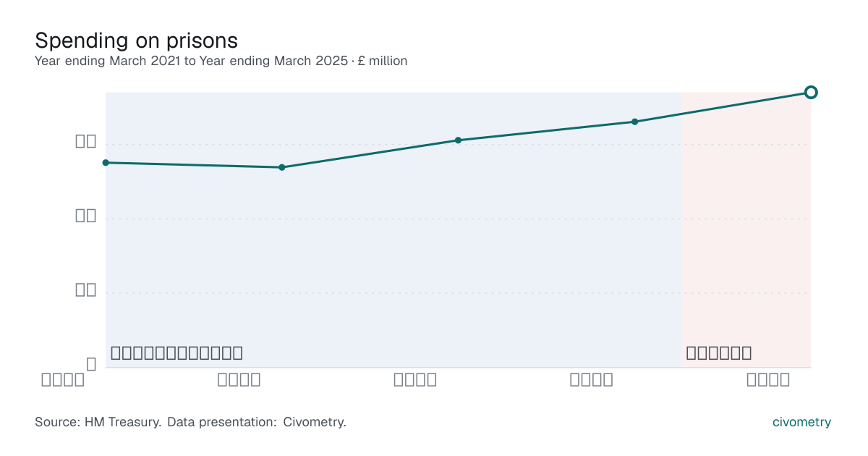Click the 'Source: HM Treasury.' text
The width and height of the screenshot is (868, 456).
point(98,422)
